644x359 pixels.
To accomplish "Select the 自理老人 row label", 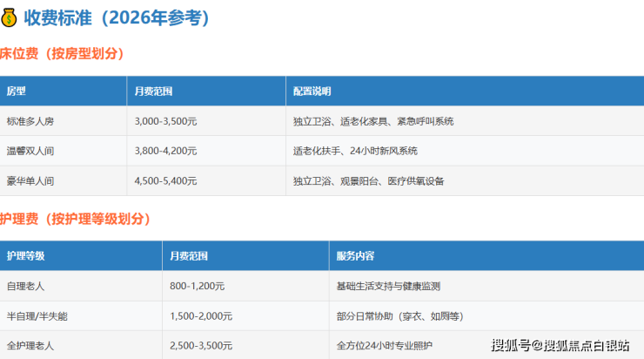I will 25,286.
